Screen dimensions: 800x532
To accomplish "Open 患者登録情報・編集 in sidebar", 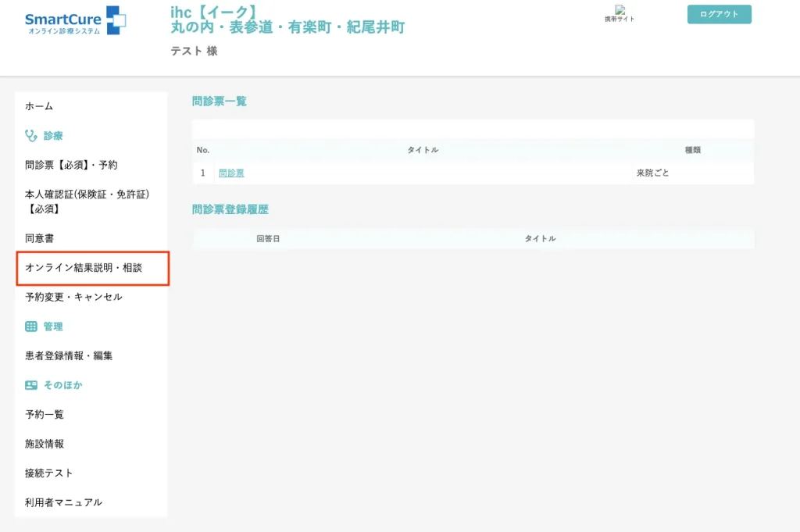I will (69, 355).
